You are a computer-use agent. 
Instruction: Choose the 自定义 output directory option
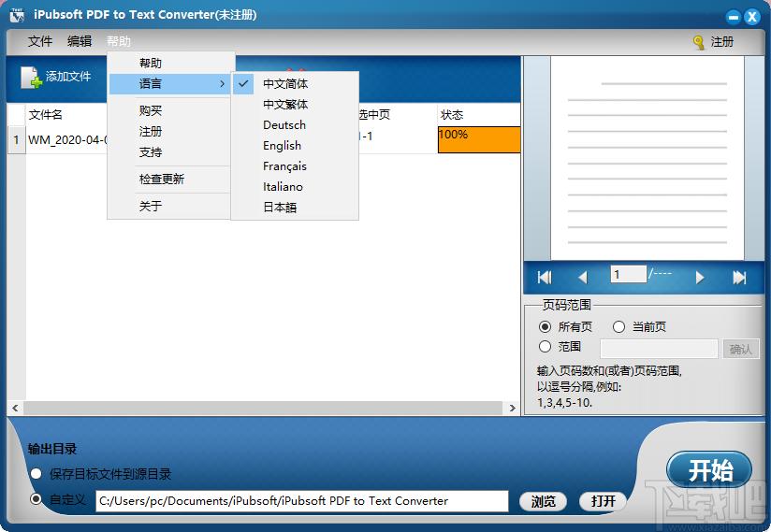[36, 499]
